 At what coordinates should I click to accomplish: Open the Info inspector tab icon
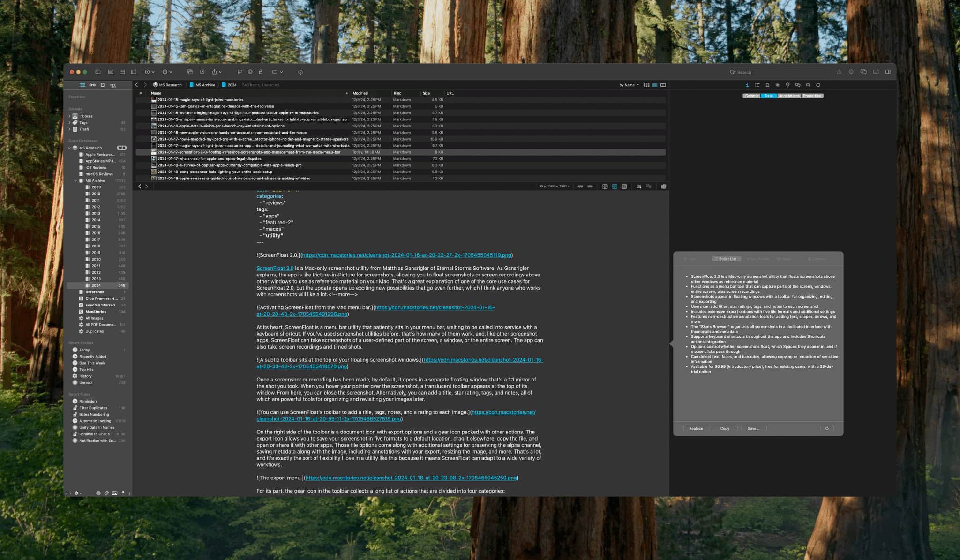click(x=747, y=85)
